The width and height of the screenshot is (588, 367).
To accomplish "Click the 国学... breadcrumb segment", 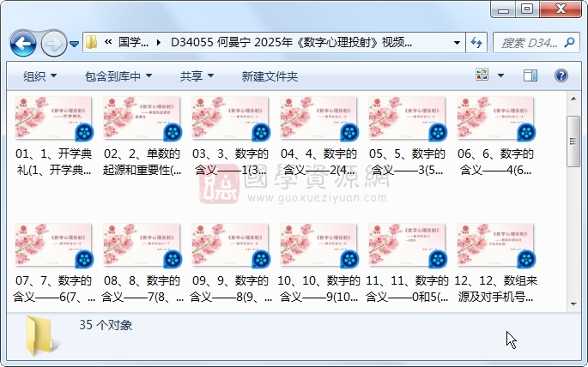I will [x=133, y=42].
